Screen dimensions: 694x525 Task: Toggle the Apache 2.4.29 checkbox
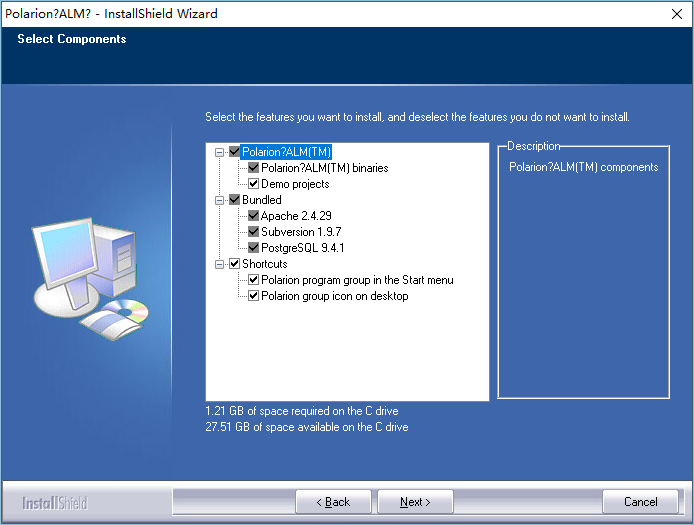tap(253, 216)
